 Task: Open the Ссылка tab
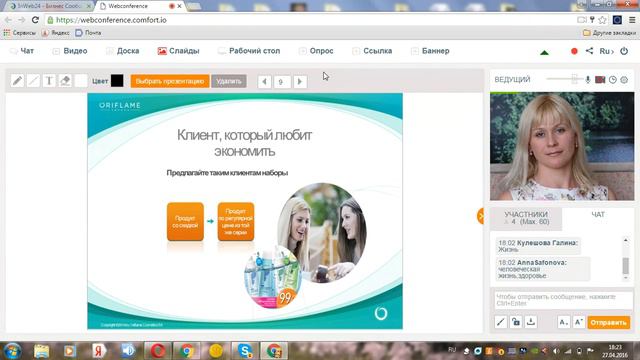pos(372,51)
